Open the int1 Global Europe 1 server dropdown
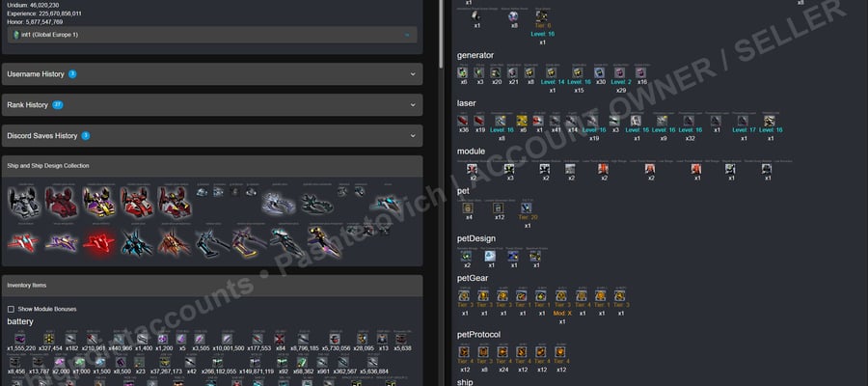 pos(212,35)
